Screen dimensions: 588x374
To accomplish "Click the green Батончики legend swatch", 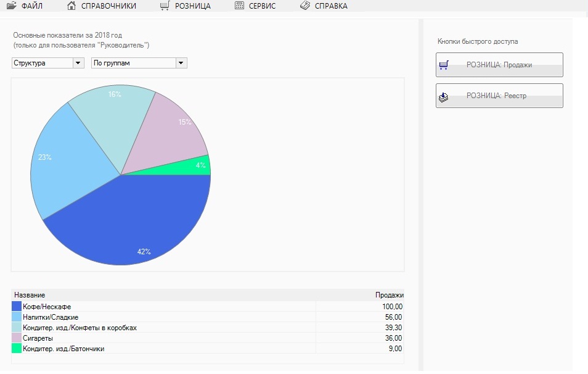I will pos(17,349).
